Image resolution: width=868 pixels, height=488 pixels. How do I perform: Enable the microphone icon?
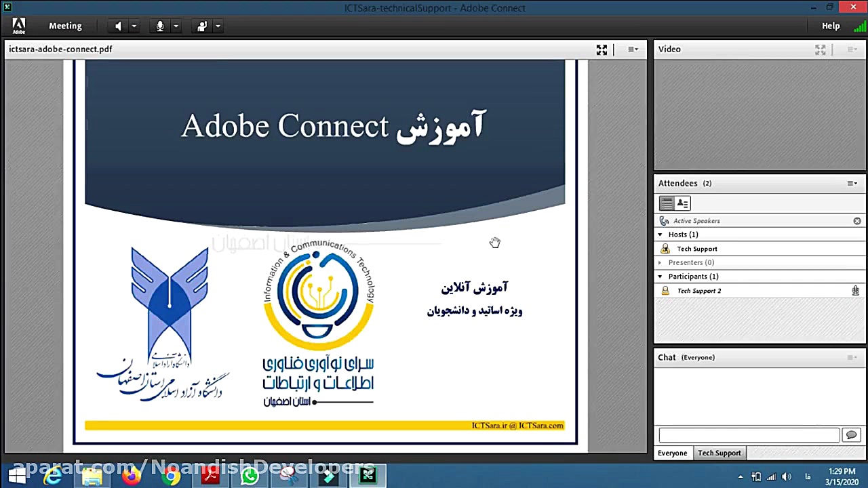click(x=160, y=26)
